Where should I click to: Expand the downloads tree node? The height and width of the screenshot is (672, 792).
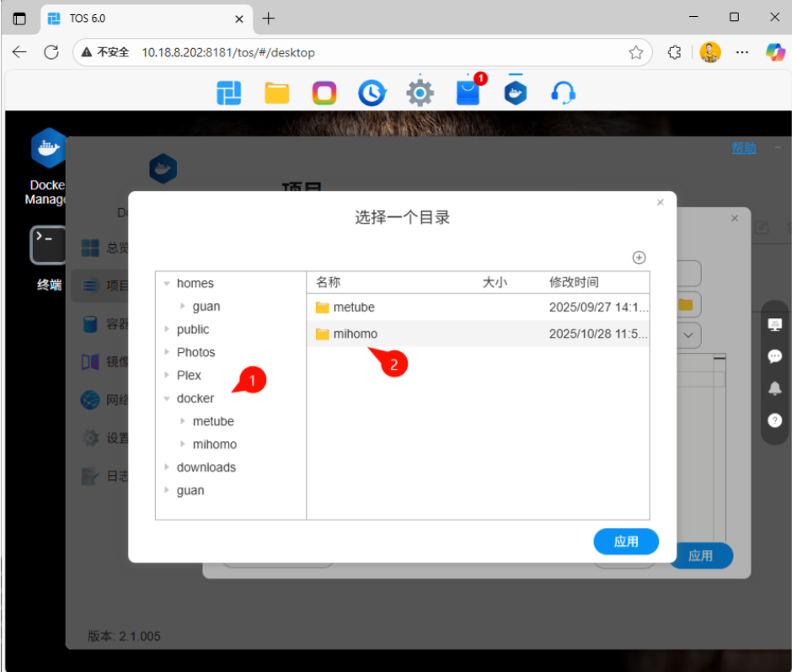(167, 467)
